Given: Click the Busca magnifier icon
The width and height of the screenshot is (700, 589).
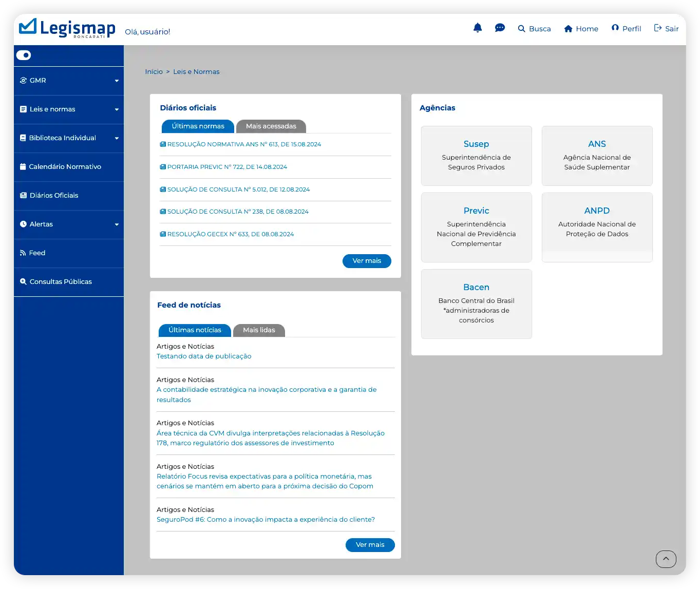Looking at the screenshot, I should (x=522, y=29).
